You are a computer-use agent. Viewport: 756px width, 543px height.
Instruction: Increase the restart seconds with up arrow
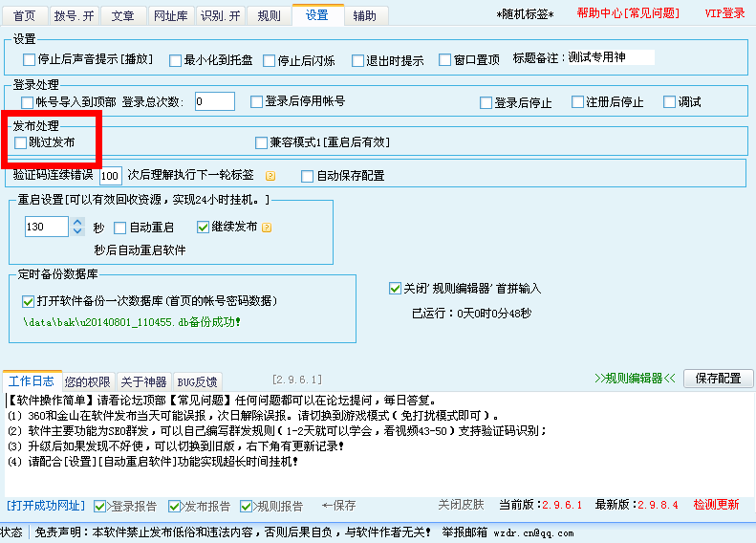77,223
